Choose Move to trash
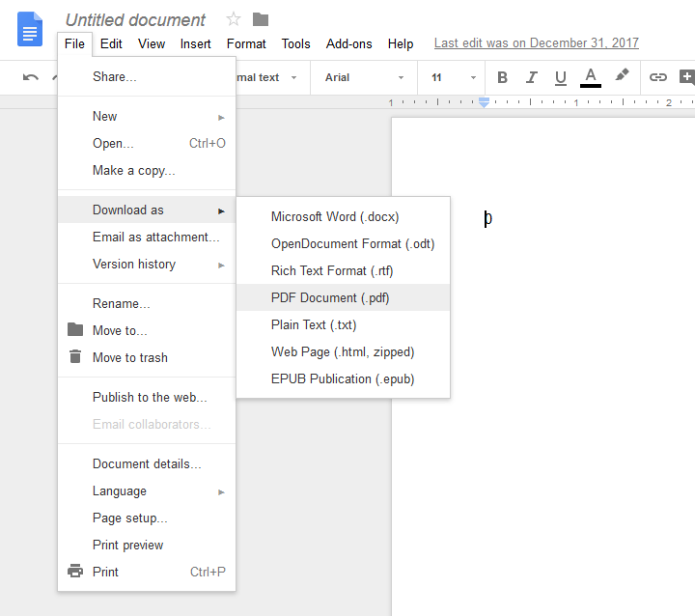The width and height of the screenshot is (695, 616). coord(147,357)
